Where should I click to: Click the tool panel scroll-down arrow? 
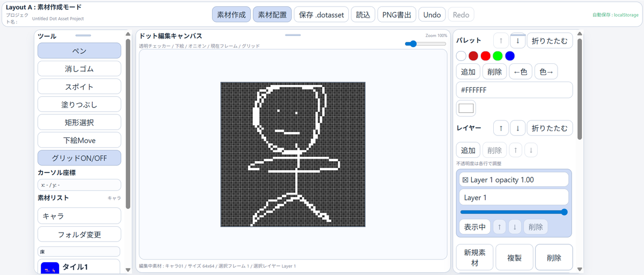pyautogui.click(x=128, y=270)
